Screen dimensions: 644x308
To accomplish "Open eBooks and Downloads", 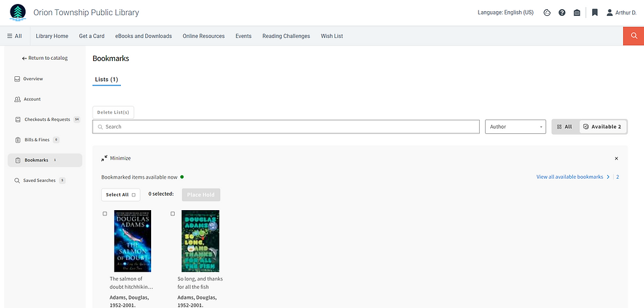I will pyautogui.click(x=143, y=36).
